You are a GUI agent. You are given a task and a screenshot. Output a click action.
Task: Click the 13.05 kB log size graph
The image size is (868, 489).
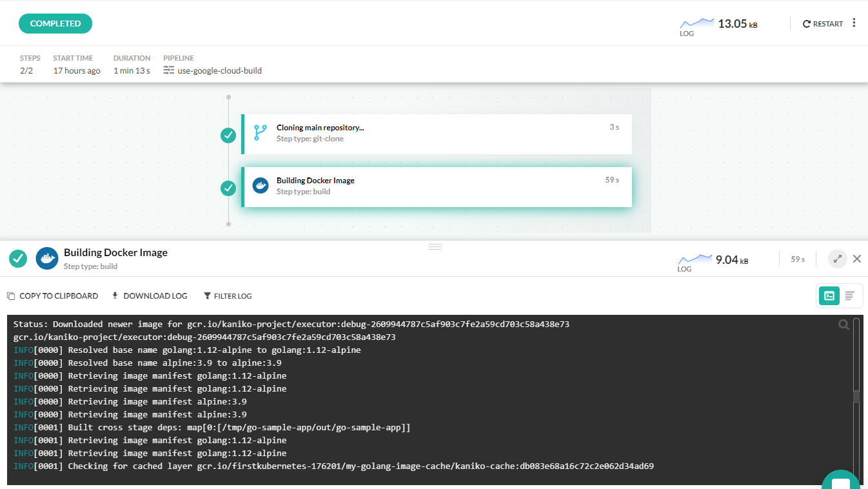tap(697, 24)
